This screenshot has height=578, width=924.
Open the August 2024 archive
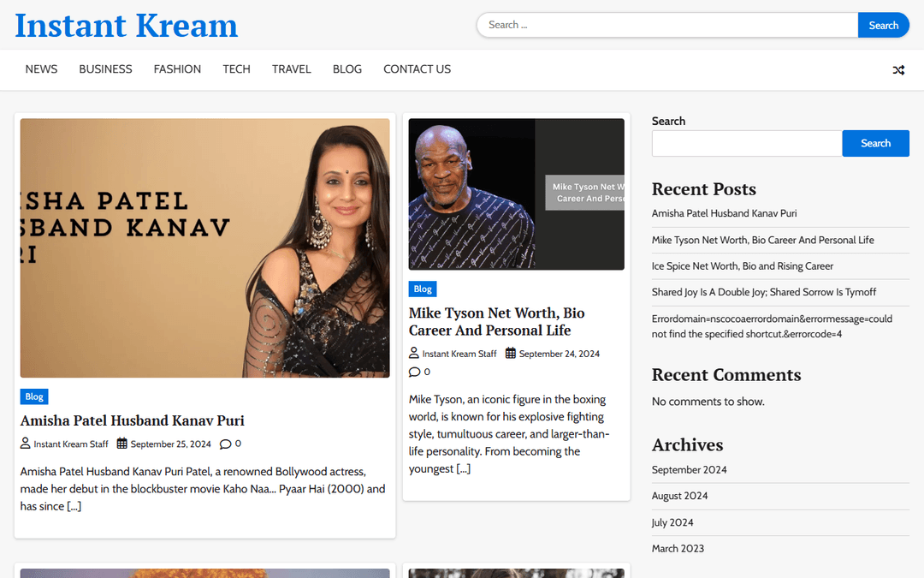coord(679,496)
